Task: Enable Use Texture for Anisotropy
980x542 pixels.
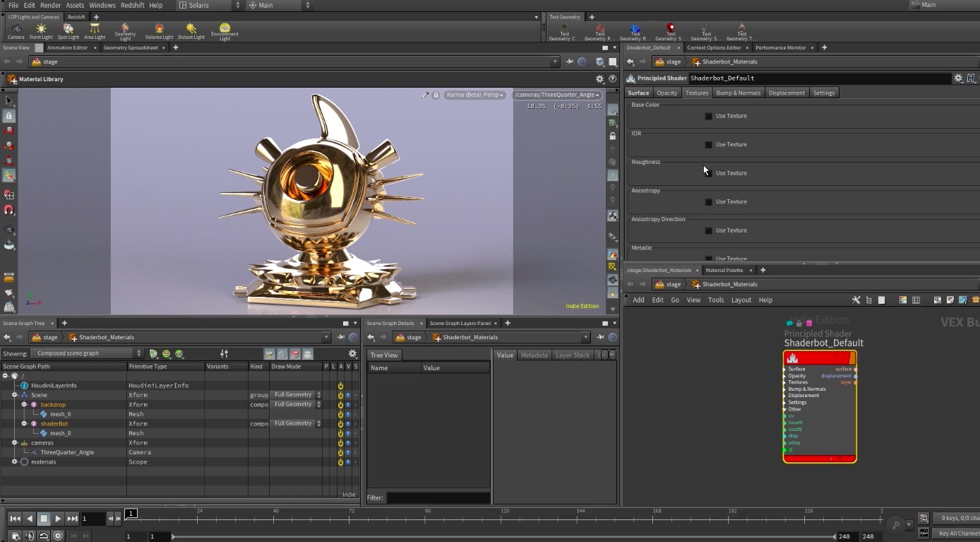Action: (x=709, y=202)
